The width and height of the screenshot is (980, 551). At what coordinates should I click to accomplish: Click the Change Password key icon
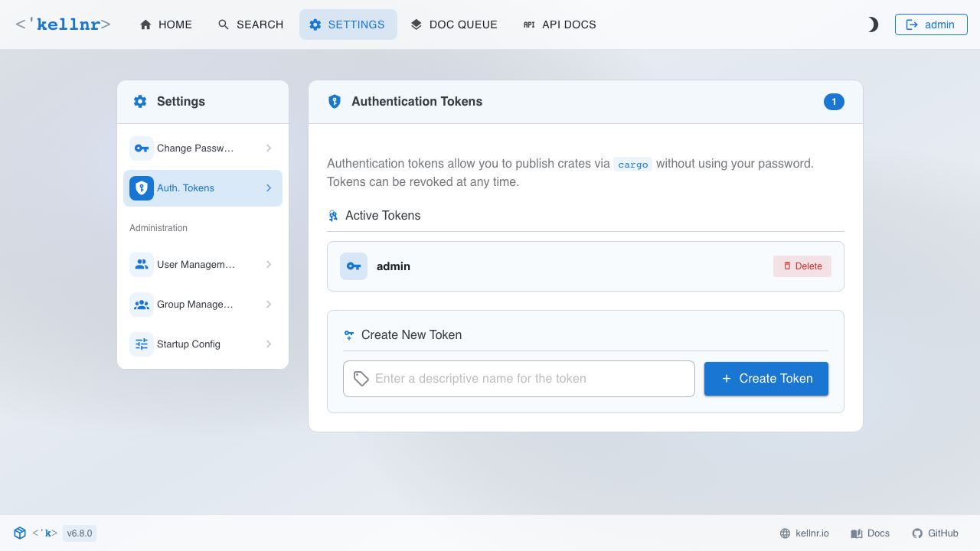point(142,148)
